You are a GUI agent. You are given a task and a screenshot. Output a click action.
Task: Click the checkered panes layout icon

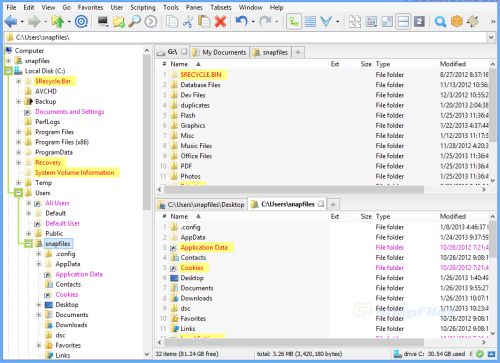pos(387,22)
